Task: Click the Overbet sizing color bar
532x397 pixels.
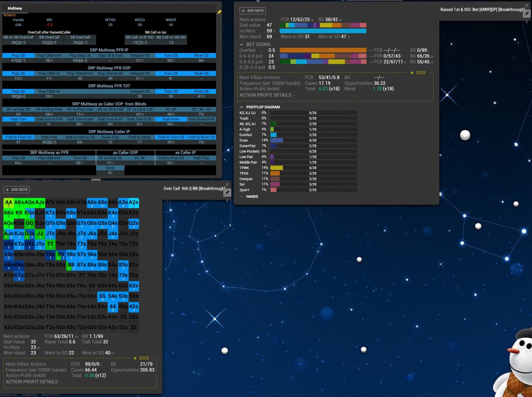Action: 323,50
